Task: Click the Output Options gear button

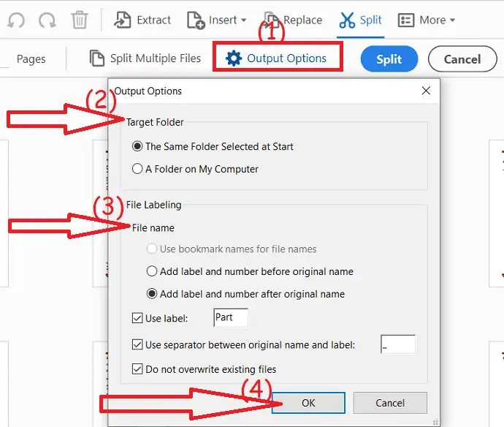Action: coord(277,58)
